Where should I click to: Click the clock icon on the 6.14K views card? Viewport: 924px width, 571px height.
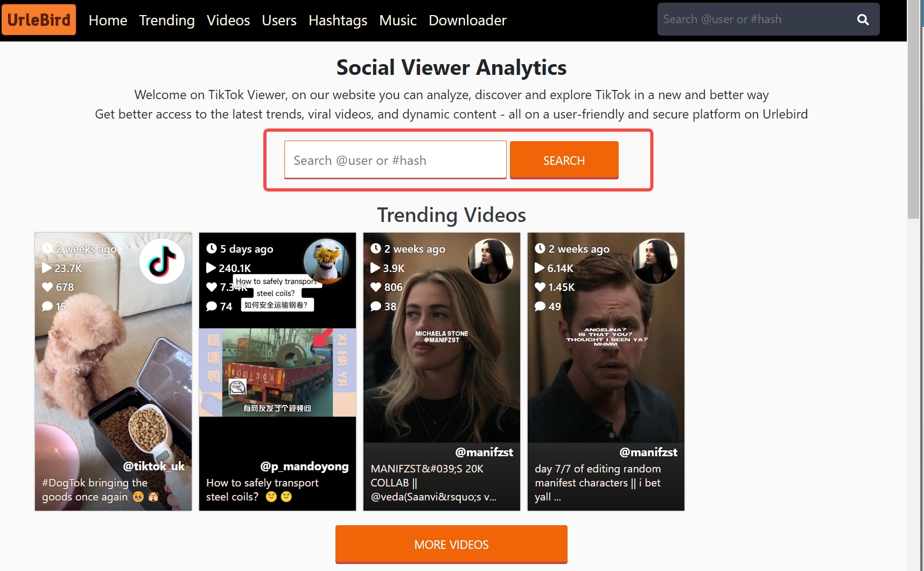point(540,248)
